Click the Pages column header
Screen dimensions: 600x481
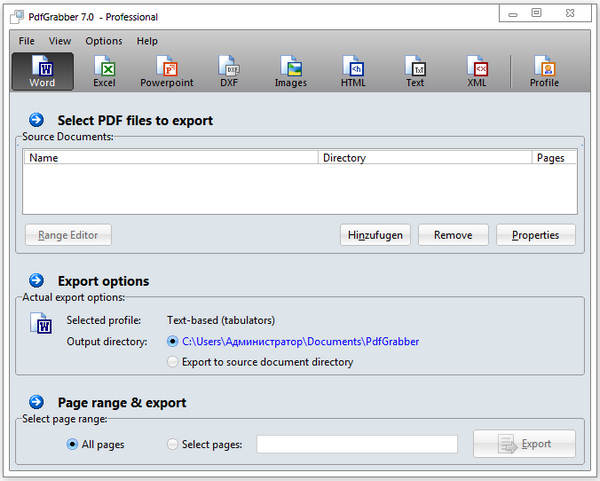tap(554, 158)
